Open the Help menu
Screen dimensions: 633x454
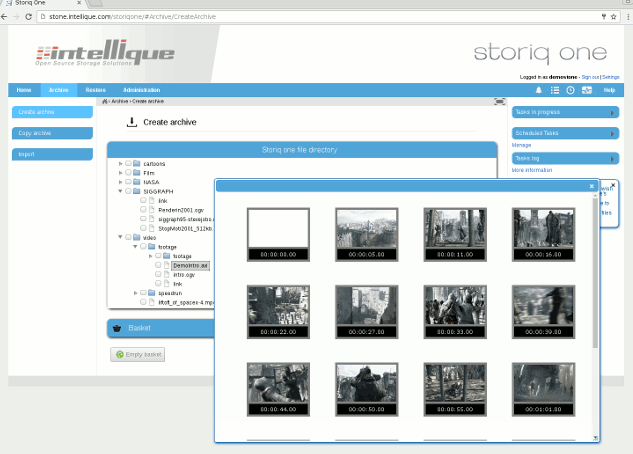[x=609, y=90]
